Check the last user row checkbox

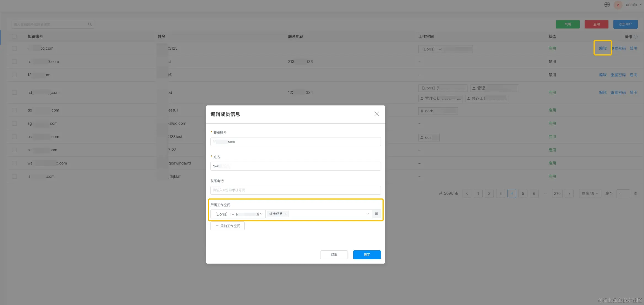click(x=14, y=176)
